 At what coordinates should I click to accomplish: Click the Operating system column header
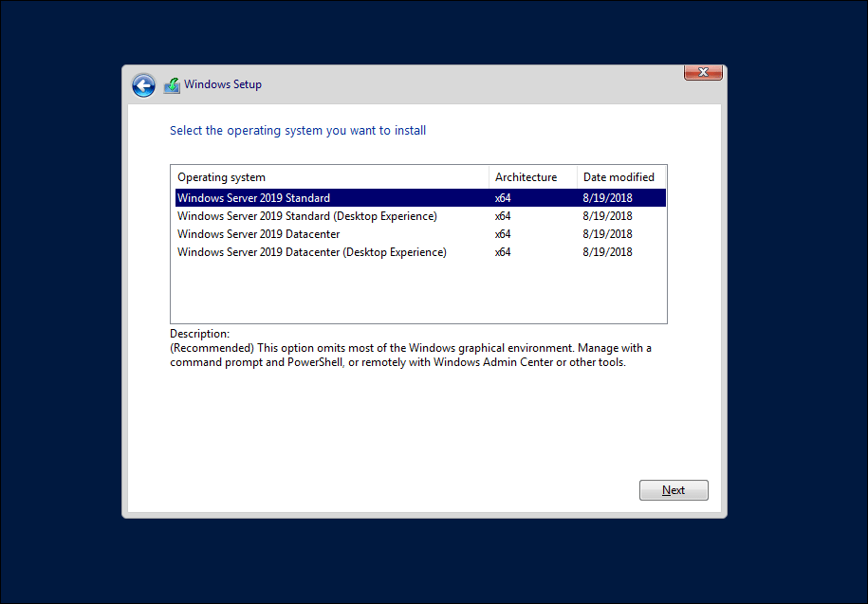(222, 177)
